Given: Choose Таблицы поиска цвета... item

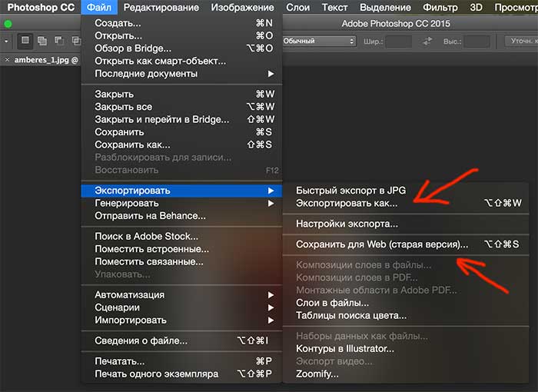Looking at the screenshot, I should (x=406, y=316).
